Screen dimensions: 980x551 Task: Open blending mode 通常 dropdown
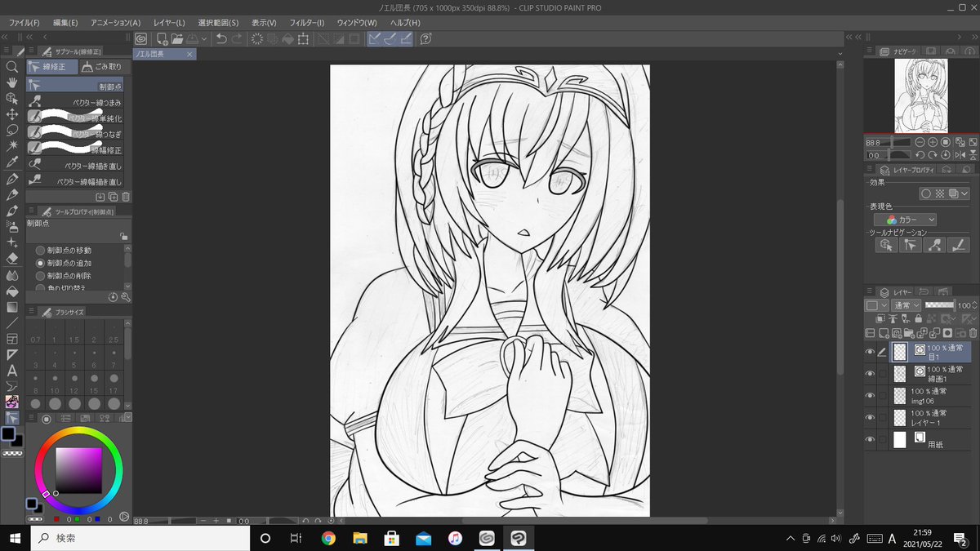(907, 305)
